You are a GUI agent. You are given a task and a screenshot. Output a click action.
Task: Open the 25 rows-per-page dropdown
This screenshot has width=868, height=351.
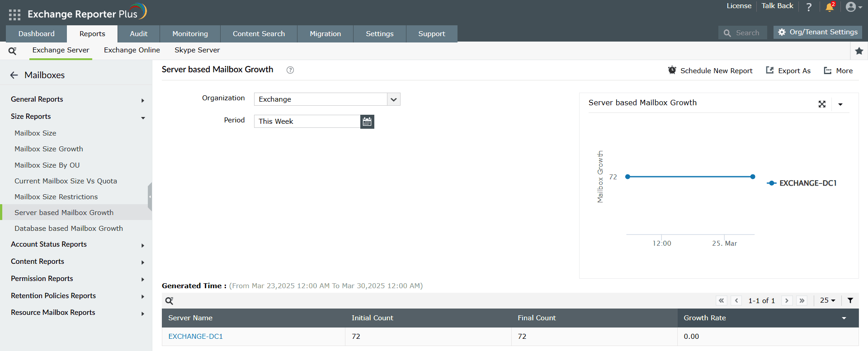tap(827, 300)
